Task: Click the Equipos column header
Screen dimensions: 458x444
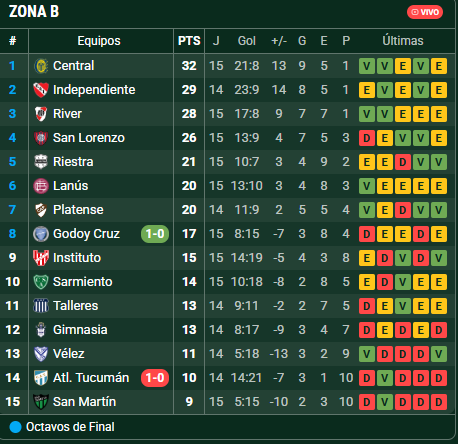Action: pos(99,41)
